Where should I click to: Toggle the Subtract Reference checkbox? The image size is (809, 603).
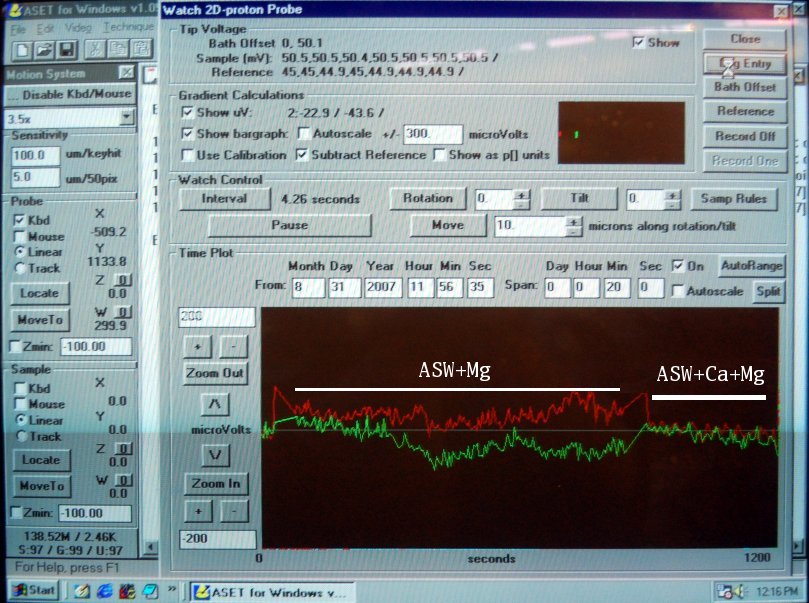(x=302, y=155)
